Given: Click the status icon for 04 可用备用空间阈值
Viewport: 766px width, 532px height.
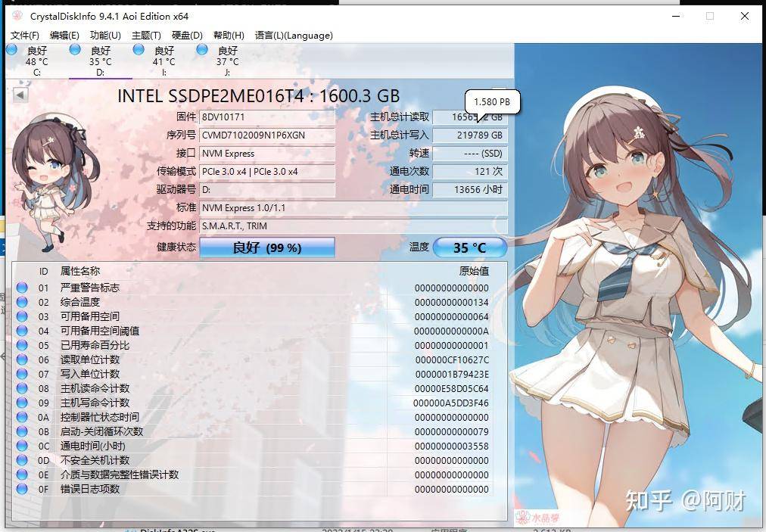Looking at the screenshot, I should point(22,331).
